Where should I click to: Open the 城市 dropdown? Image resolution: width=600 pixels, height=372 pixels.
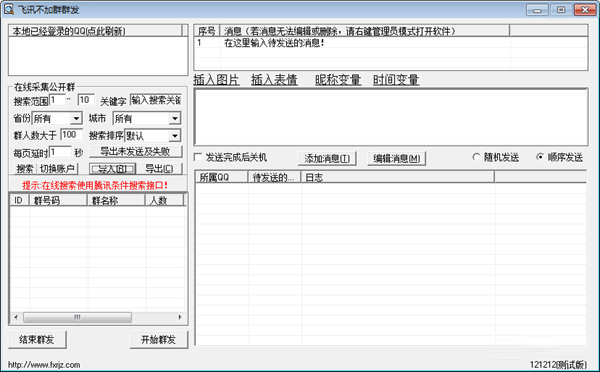click(x=174, y=119)
